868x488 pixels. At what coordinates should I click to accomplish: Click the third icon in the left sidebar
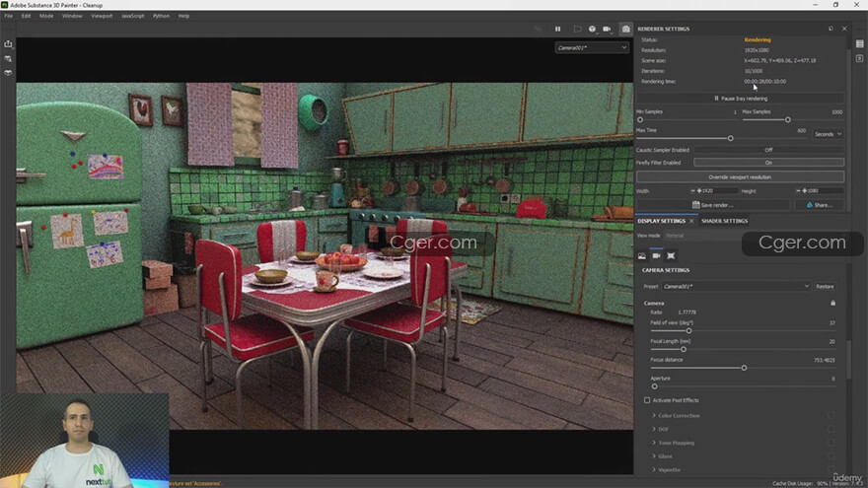point(8,73)
